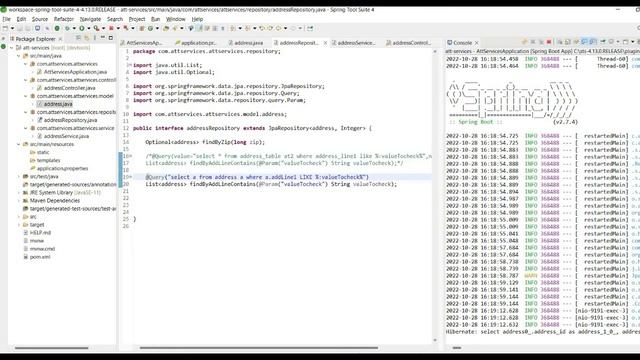Viewport: 640px width, 360px height.
Task: Maximize the Package Explorer view
Action: click(111, 38)
